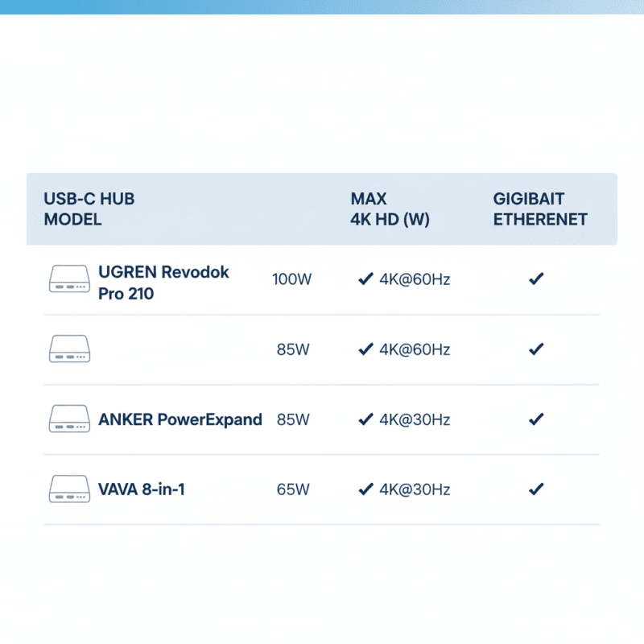Click the unnamed second row hub icon
644x644 pixels.
pos(69,349)
